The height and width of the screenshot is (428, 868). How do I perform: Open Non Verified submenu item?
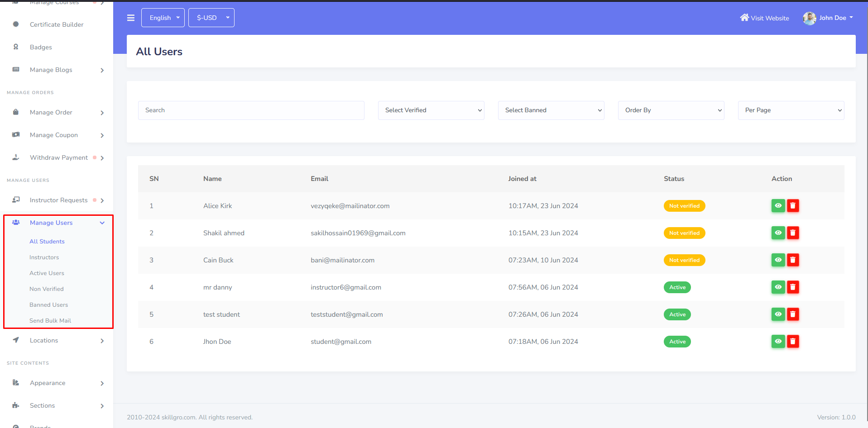point(47,289)
